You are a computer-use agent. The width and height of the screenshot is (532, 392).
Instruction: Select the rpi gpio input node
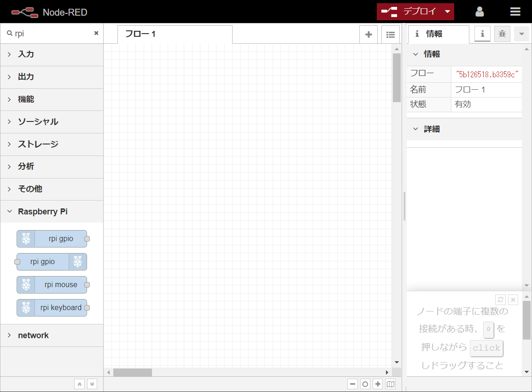[52, 239]
